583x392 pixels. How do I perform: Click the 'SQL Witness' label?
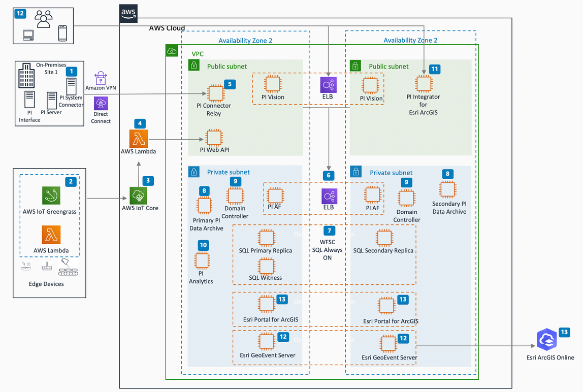point(266,278)
